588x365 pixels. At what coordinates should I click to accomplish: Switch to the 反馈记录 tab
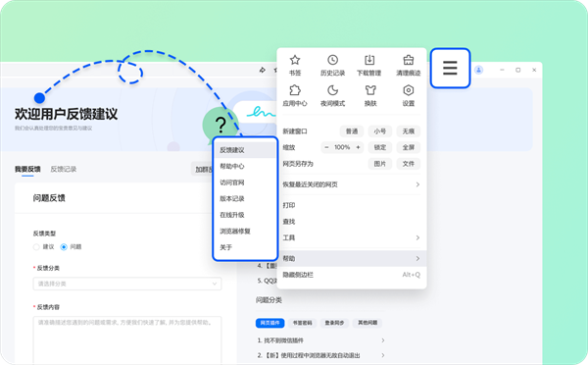(64, 169)
